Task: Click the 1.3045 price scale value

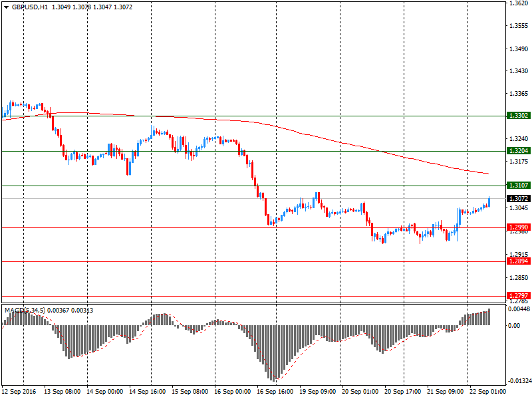Action: point(519,207)
